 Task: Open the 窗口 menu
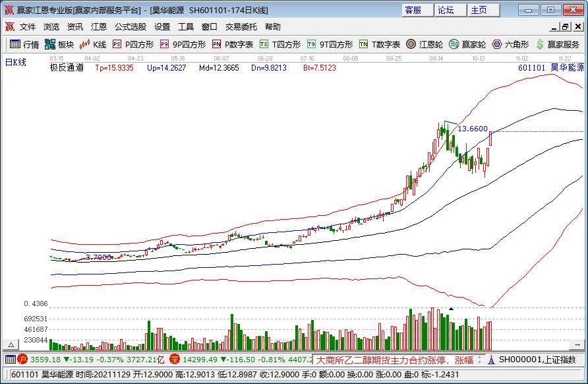(x=209, y=26)
